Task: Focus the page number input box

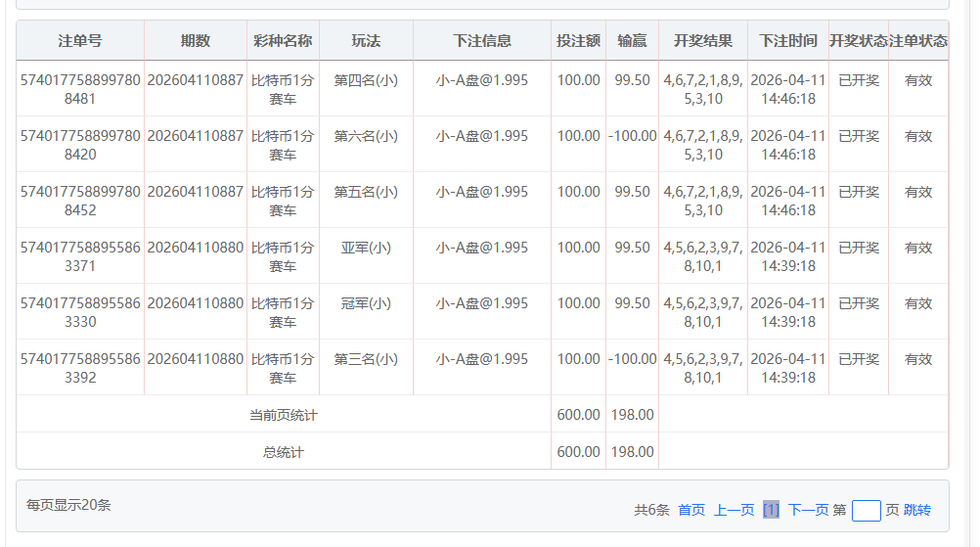Action: point(866,510)
